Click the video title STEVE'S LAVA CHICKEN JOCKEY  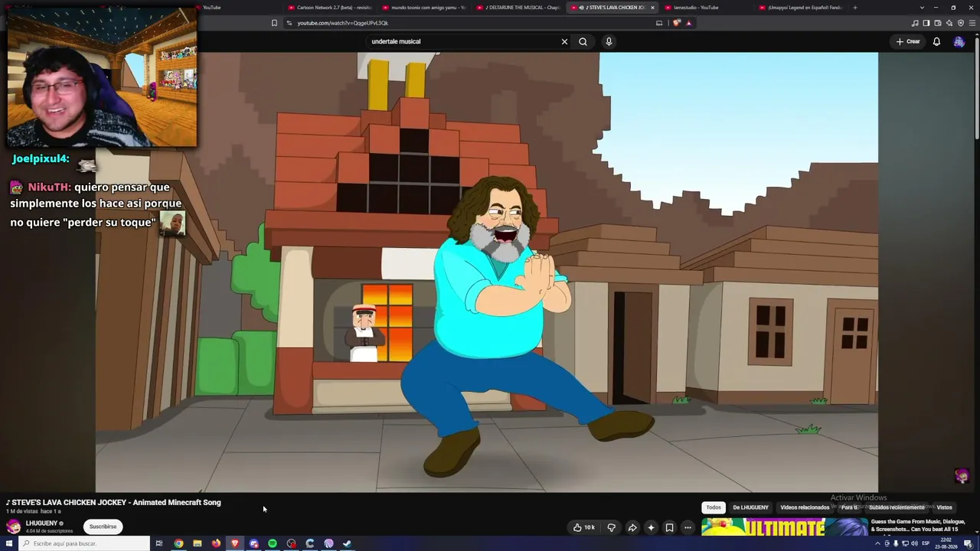[x=113, y=503]
